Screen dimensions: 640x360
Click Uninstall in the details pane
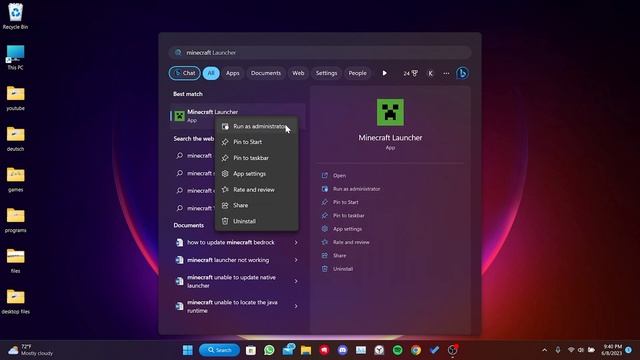(x=337, y=269)
